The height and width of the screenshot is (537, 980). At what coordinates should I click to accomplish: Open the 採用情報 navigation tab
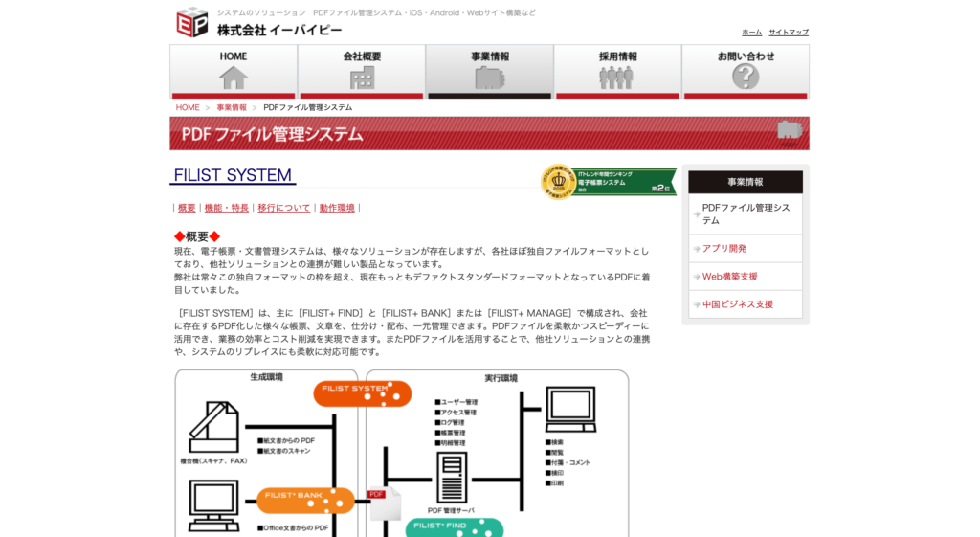click(x=617, y=71)
